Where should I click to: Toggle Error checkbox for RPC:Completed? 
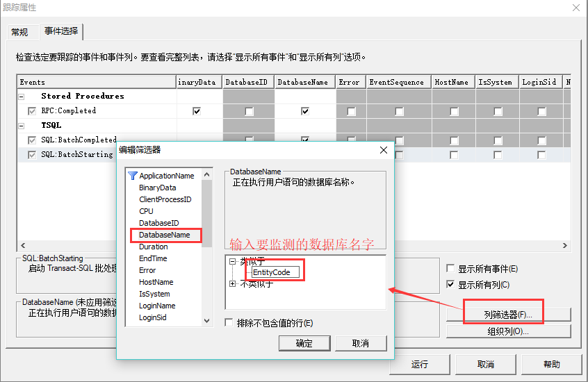pyautogui.click(x=351, y=111)
